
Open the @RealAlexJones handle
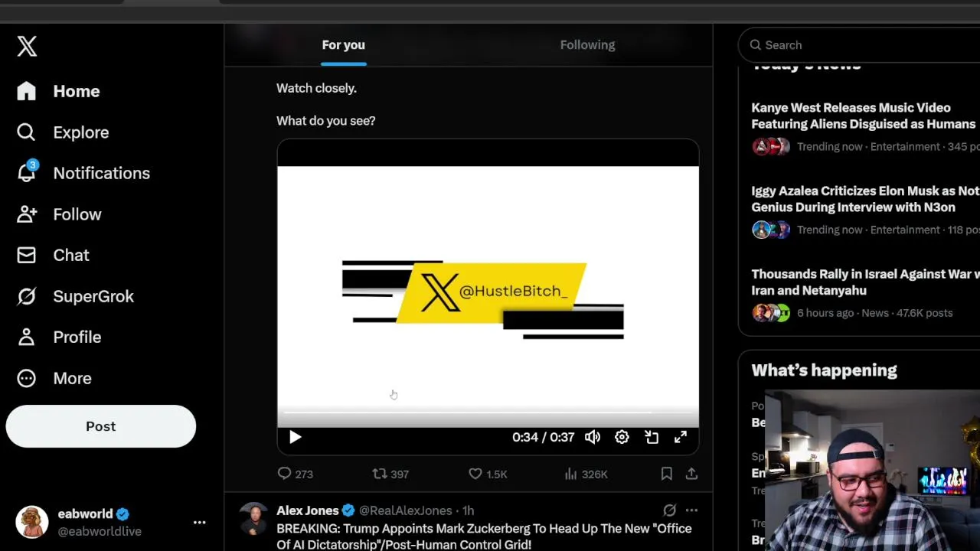(406, 510)
